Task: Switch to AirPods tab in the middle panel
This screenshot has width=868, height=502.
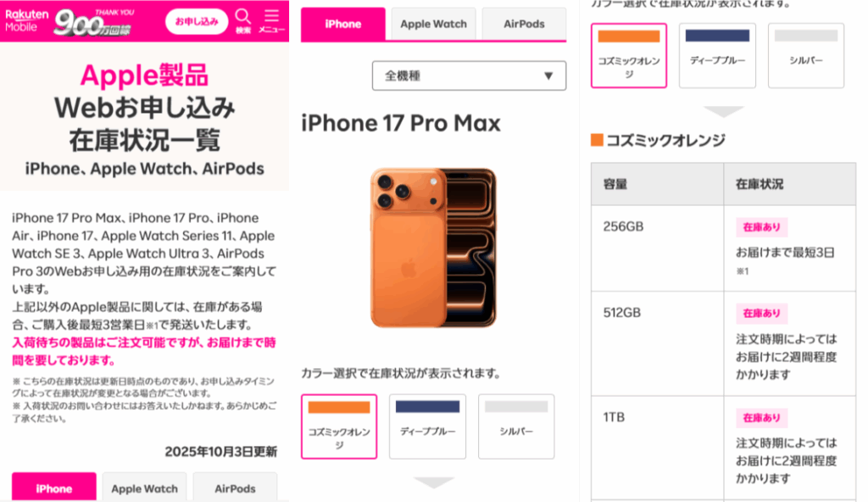Action: point(524,24)
